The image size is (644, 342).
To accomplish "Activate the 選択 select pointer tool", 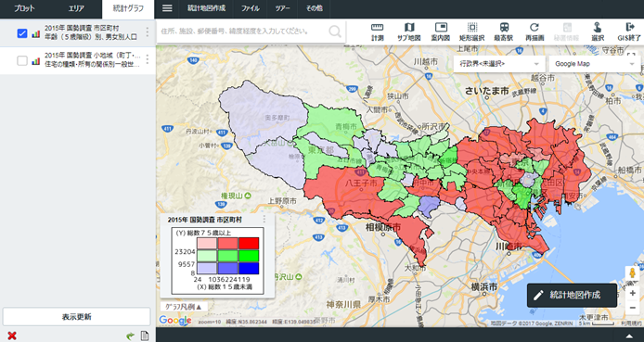I will pyautogui.click(x=598, y=32).
